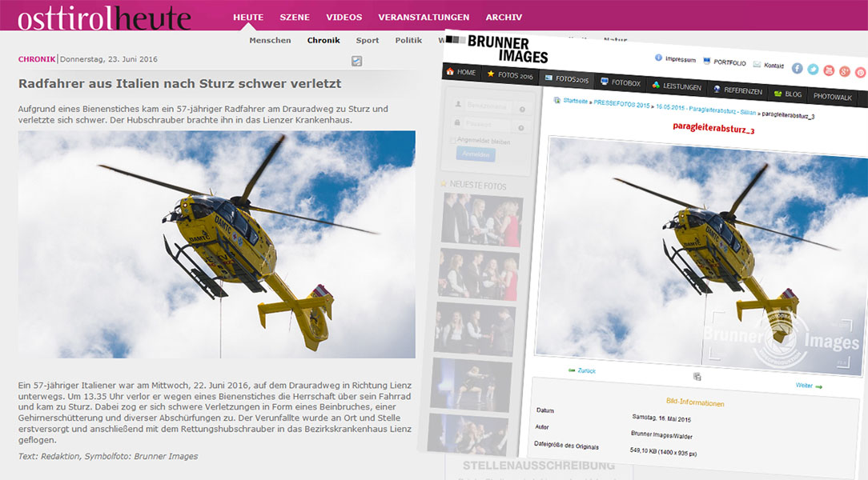This screenshot has width=868, height=480.
Task: Click the osttirol heute logo
Action: point(104,17)
